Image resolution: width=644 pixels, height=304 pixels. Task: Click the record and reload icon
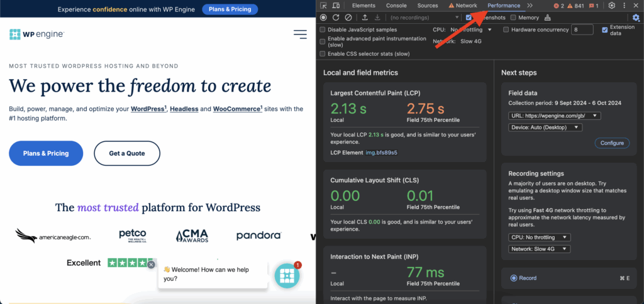tap(336, 18)
